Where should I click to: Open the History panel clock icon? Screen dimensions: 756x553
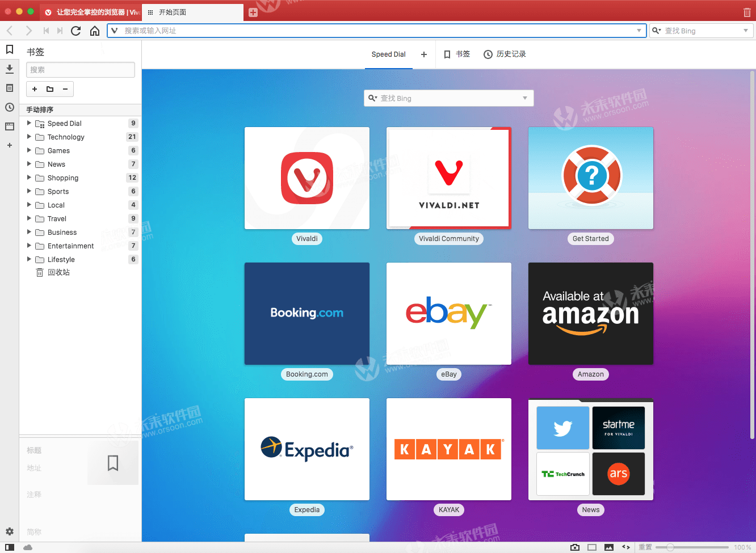click(x=10, y=107)
